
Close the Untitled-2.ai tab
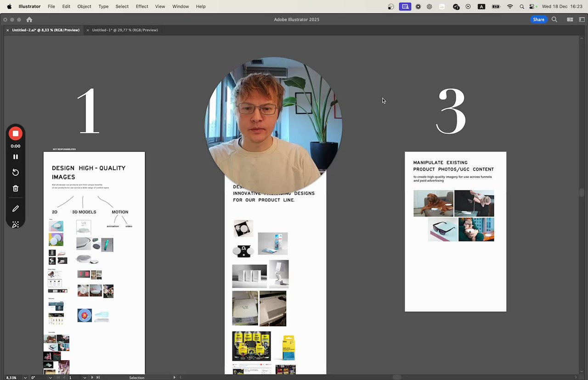point(7,30)
